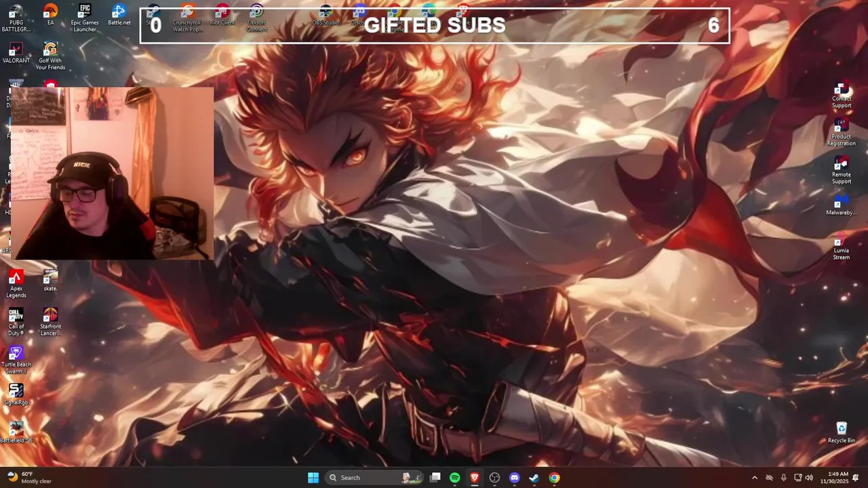Select the skate. desktop shortcut
The height and width of the screenshot is (488, 868).
(50, 281)
